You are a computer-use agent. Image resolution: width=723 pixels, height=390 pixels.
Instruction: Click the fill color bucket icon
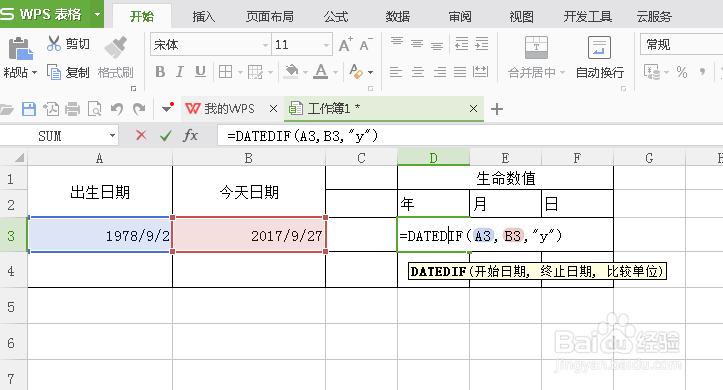pyautogui.click(x=291, y=71)
